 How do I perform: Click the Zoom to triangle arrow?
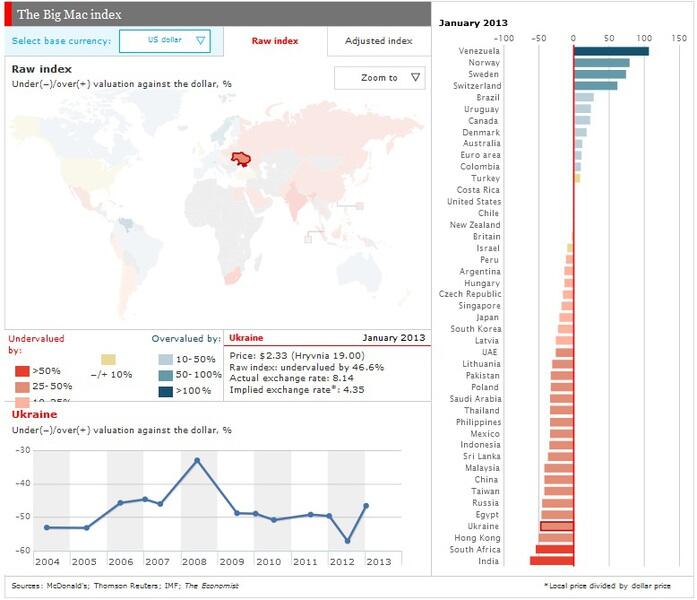pos(416,77)
